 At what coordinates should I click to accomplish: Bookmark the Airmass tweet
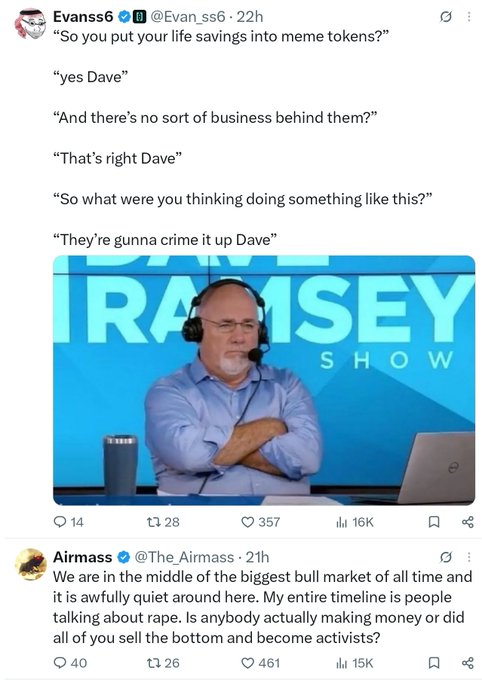(x=433, y=663)
